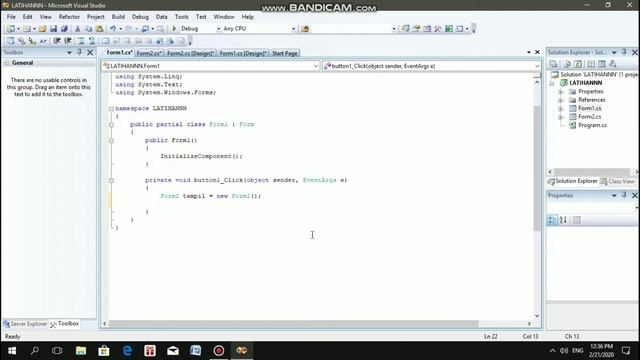Toggle a bookmark with the bookmark icon
Viewport: 640px width, 360px height.
[x=105, y=41]
